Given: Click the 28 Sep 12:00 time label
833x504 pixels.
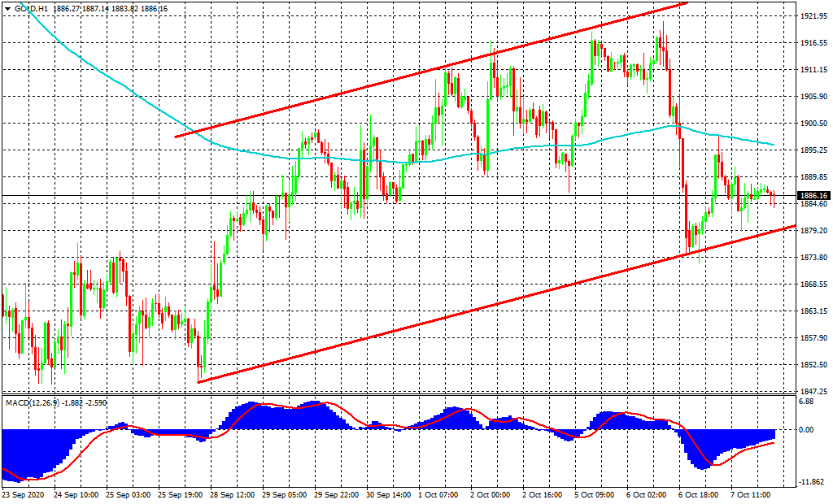Looking at the screenshot, I should (x=233, y=493).
